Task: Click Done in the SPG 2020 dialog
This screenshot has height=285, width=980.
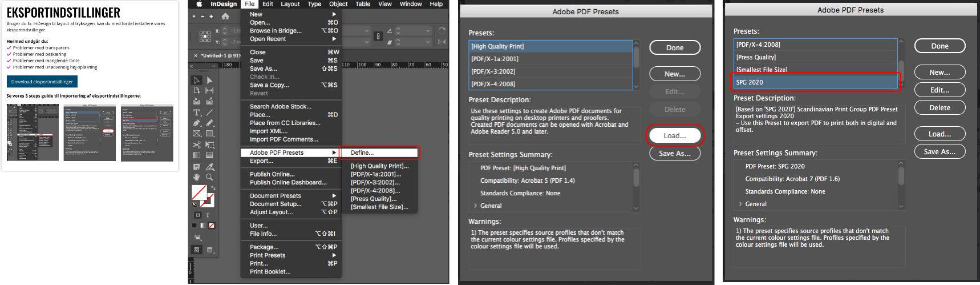Action: tap(939, 46)
